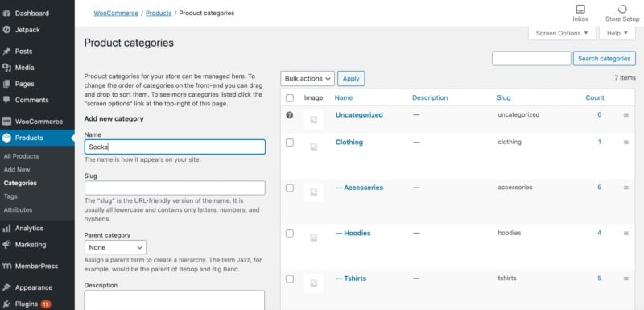Check the Clothing category checkbox
Image resolution: width=644 pixels, height=310 pixels.
pyautogui.click(x=290, y=143)
